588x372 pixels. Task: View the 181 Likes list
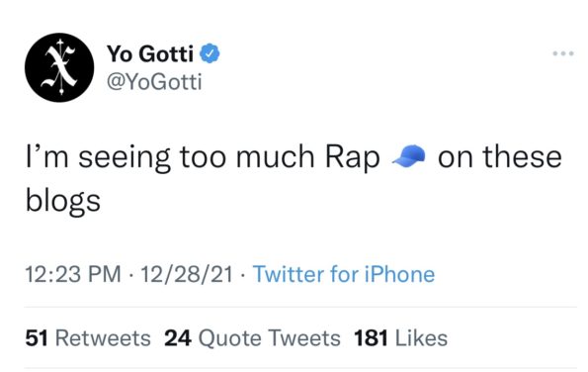401,337
